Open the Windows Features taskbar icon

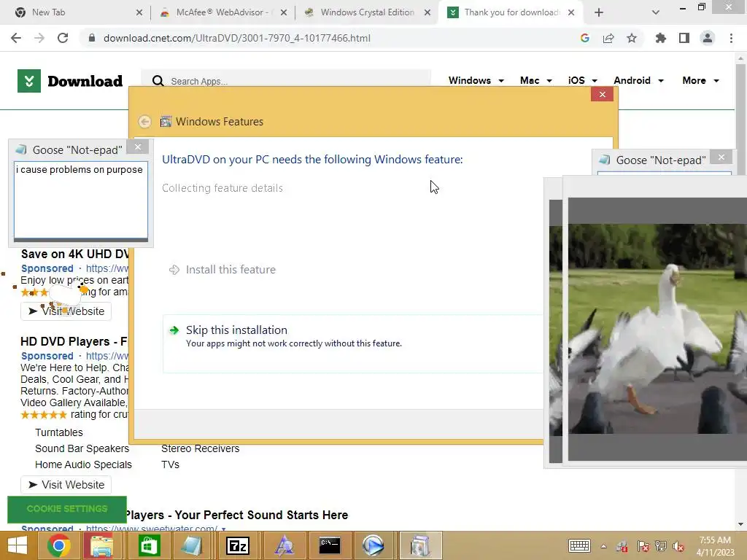(x=420, y=545)
